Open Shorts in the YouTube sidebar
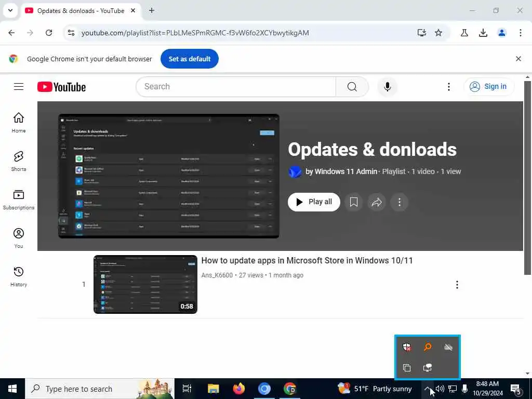The height and width of the screenshot is (399, 532). click(x=19, y=161)
